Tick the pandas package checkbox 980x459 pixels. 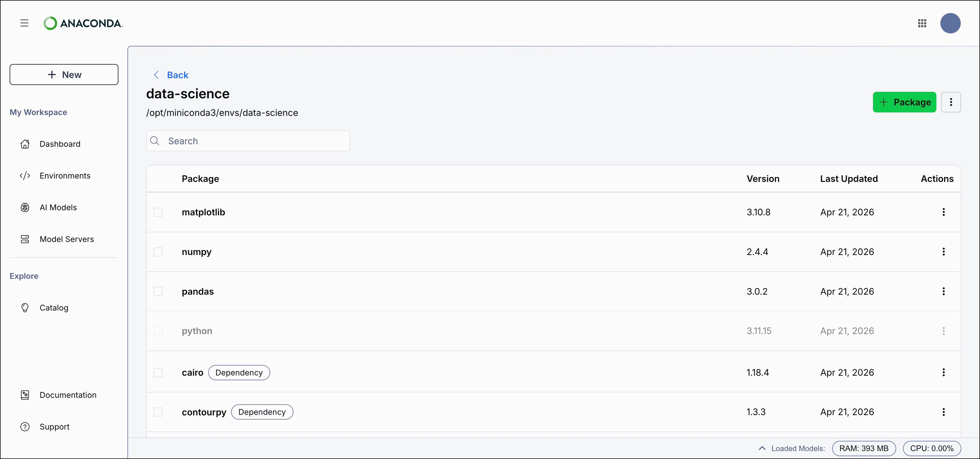[x=159, y=291]
